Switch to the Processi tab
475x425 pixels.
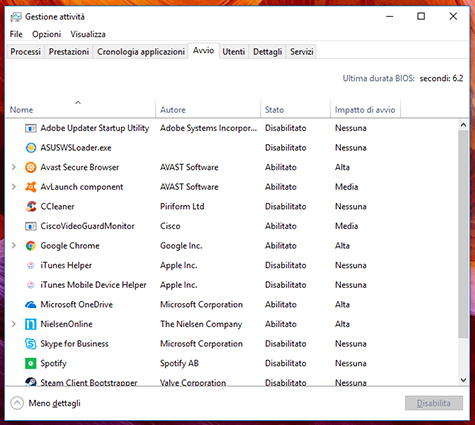pyautogui.click(x=25, y=52)
